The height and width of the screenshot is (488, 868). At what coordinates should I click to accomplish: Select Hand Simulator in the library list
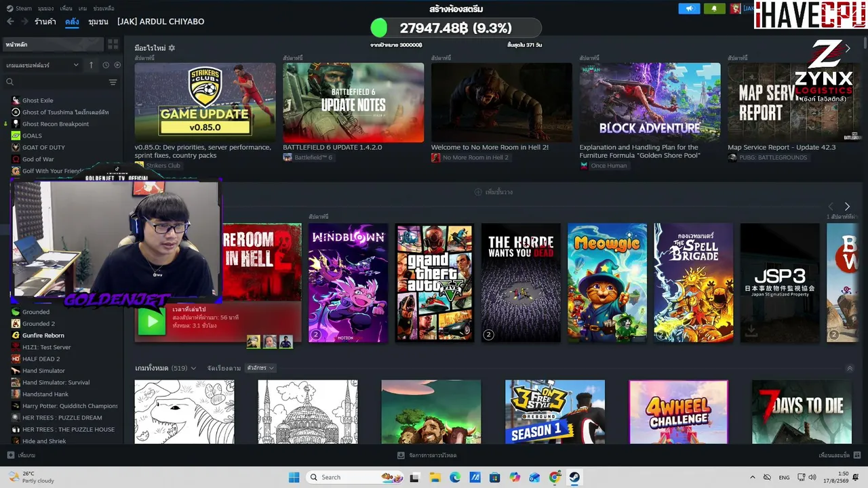click(43, 371)
